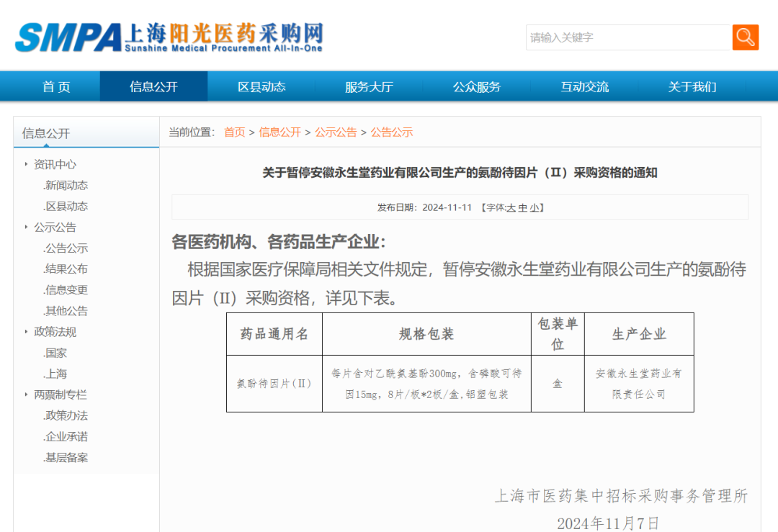Click the greeting 各医药机构、各药品生产企业
The image size is (778, 532).
tap(278, 242)
